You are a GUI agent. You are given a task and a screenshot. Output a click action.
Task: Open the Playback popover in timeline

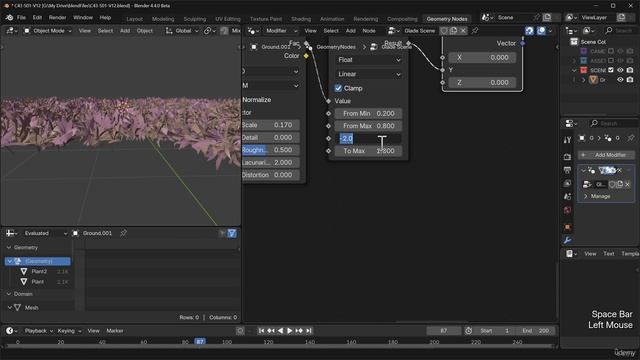[x=38, y=331]
